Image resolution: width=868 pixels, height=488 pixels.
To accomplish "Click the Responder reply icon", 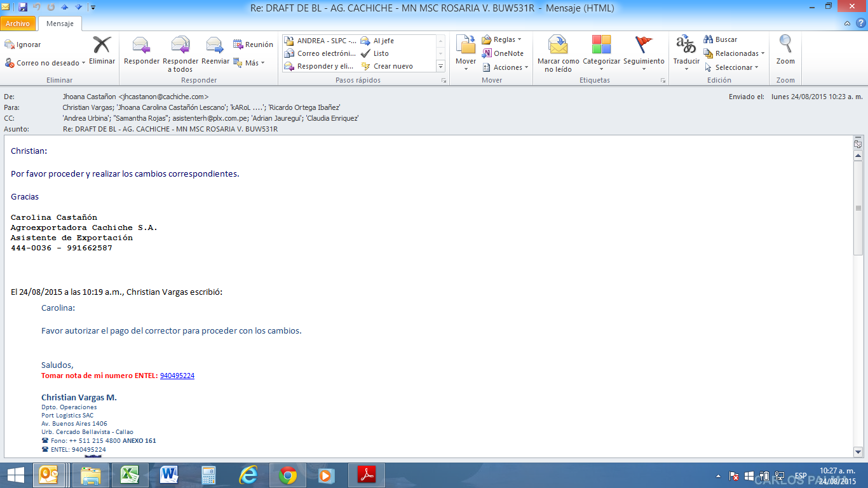I will click(141, 46).
